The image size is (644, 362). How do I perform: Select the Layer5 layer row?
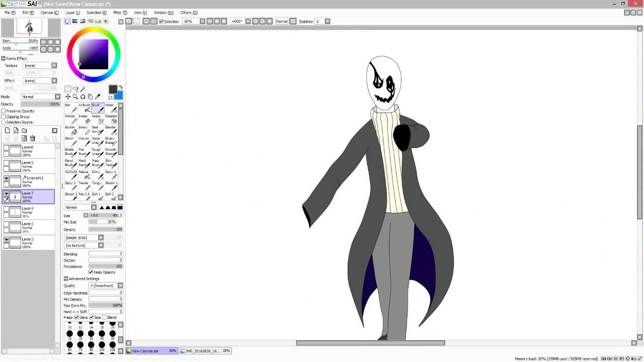click(28, 166)
